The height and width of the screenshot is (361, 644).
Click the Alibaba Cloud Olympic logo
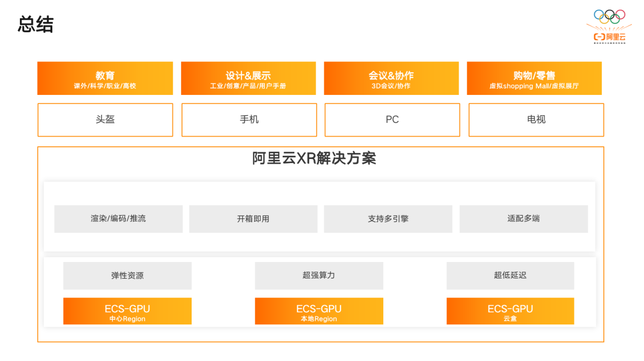(609, 26)
